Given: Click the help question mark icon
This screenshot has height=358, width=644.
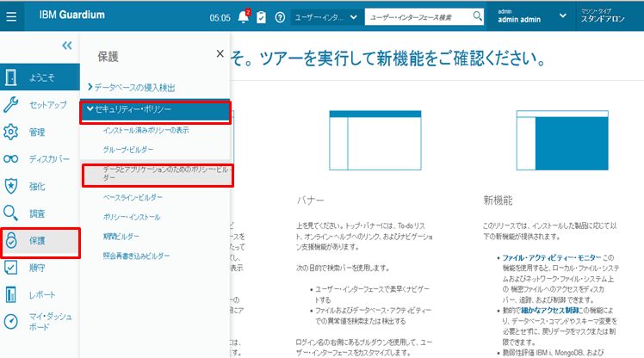Looking at the screenshot, I should (x=280, y=16).
